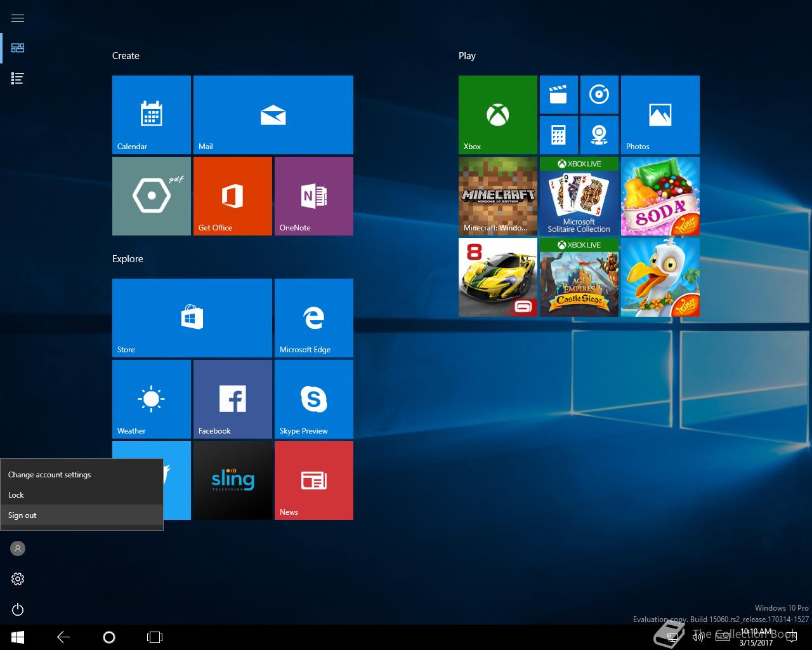Open Settings via the gear icon
The image size is (812, 650).
(18, 579)
